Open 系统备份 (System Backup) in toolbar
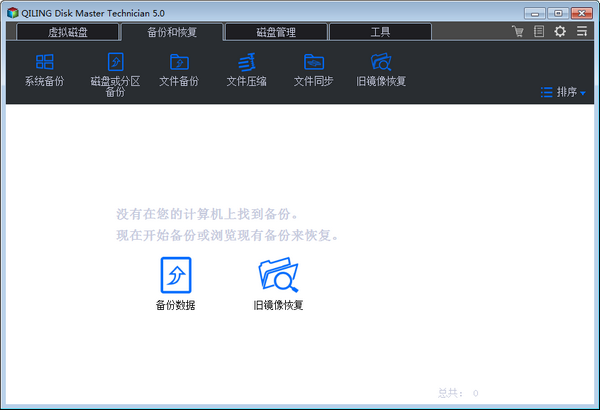600x410 pixels. tap(44, 69)
